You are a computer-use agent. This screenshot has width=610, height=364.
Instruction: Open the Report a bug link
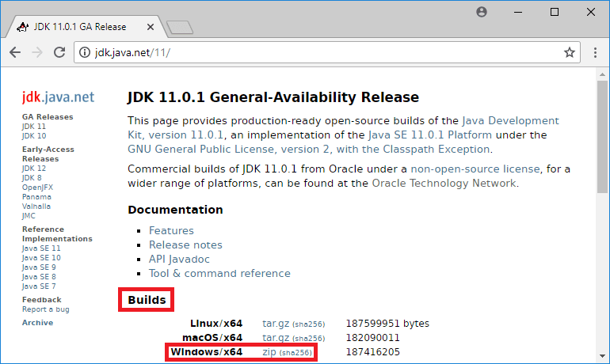tap(45, 309)
